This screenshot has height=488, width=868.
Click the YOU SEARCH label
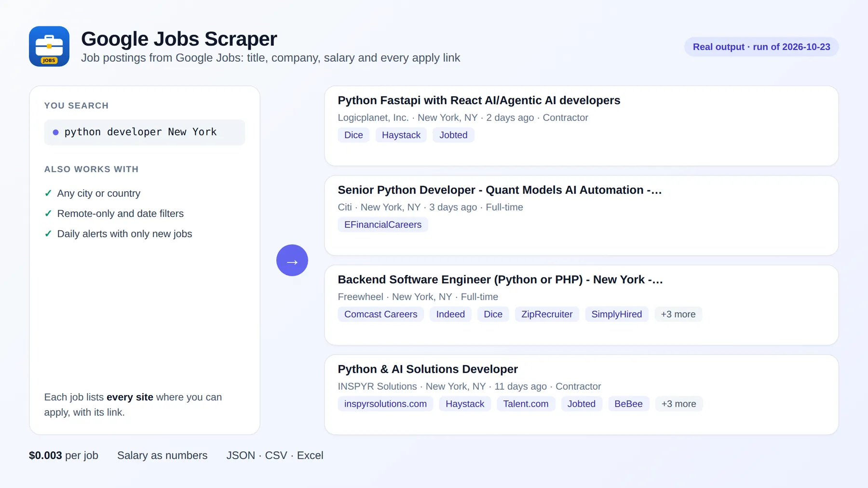tap(76, 106)
